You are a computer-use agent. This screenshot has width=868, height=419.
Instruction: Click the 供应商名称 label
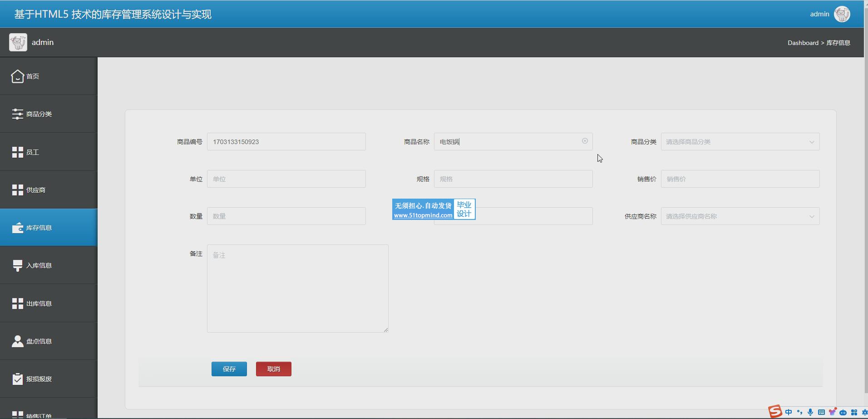640,216
